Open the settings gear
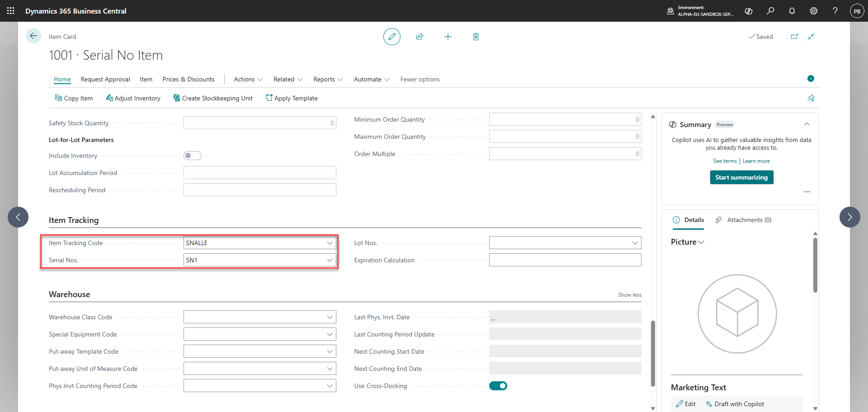 (x=814, y=11)
